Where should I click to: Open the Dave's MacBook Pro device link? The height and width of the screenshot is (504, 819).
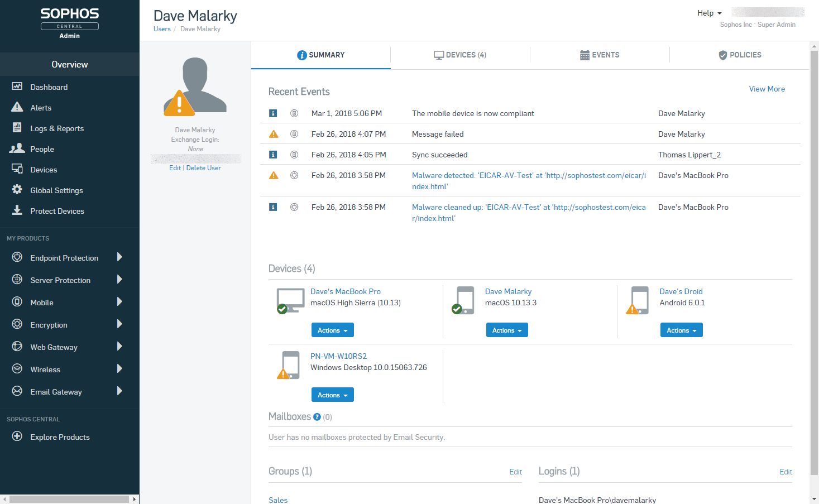pos(346,291)
